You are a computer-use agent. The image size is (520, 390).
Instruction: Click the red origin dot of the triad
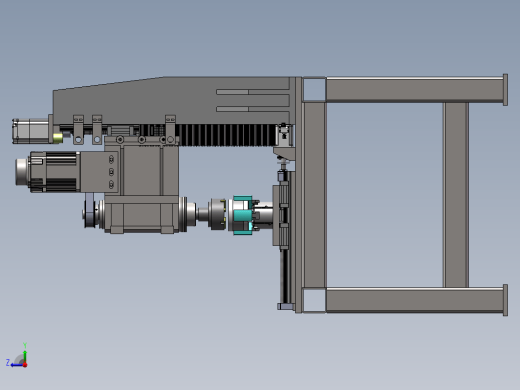(25, 365)
